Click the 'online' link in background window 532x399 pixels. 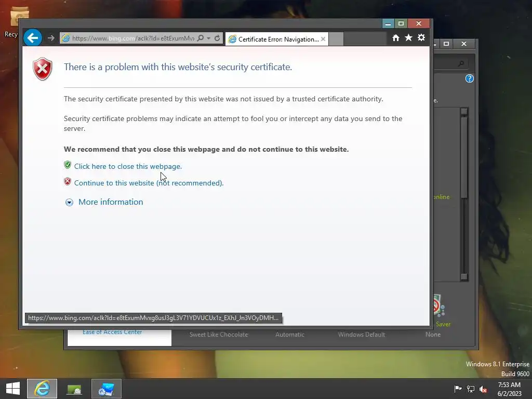click(x=442, y=197)
